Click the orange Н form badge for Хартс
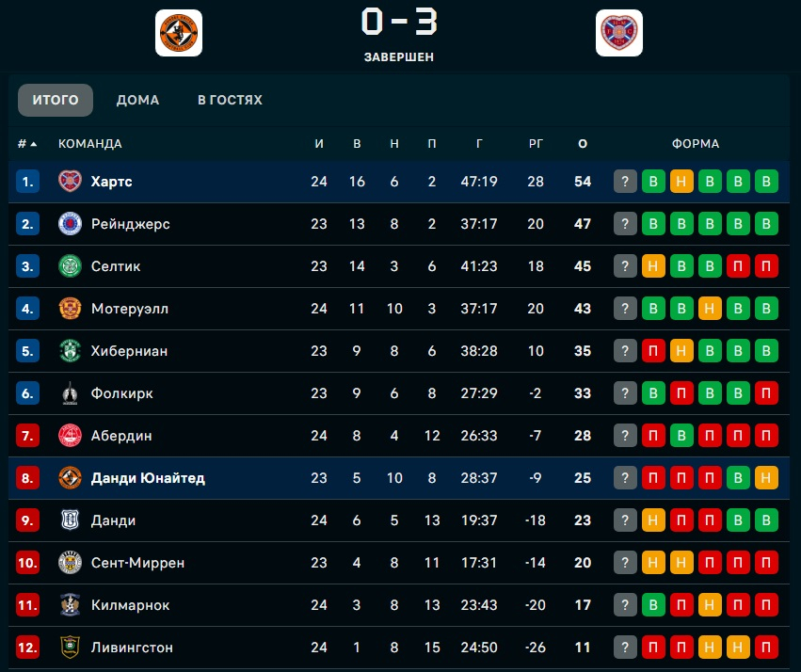Screen dimensions: 801x672 click(x=681, y=182)
